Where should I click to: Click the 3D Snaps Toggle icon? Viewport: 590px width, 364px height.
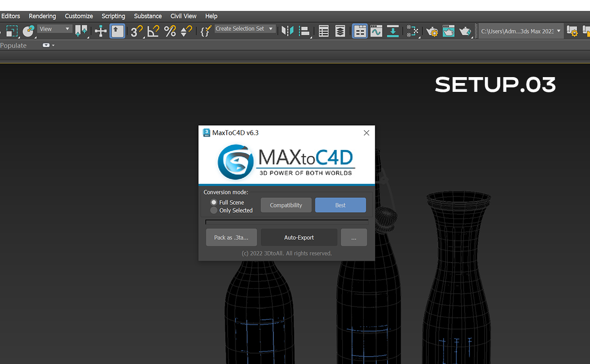(136, 31)
